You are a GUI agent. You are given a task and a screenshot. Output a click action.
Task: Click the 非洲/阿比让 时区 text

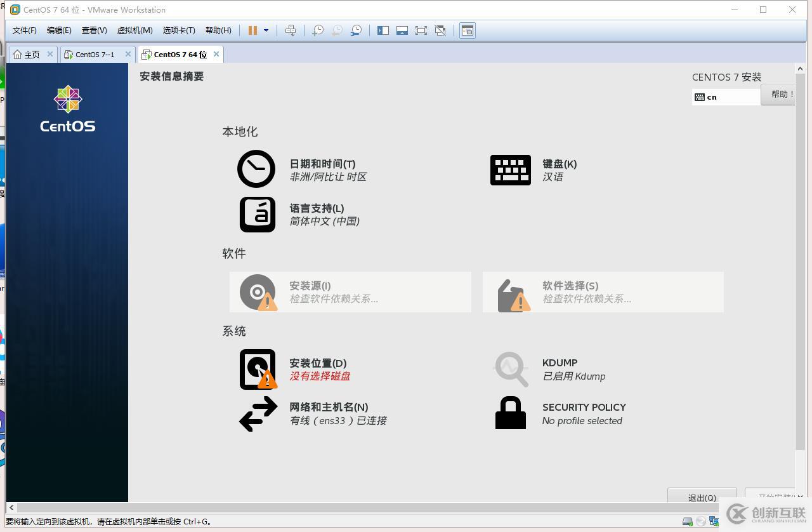pyautogui.click(x=328, y=176)
